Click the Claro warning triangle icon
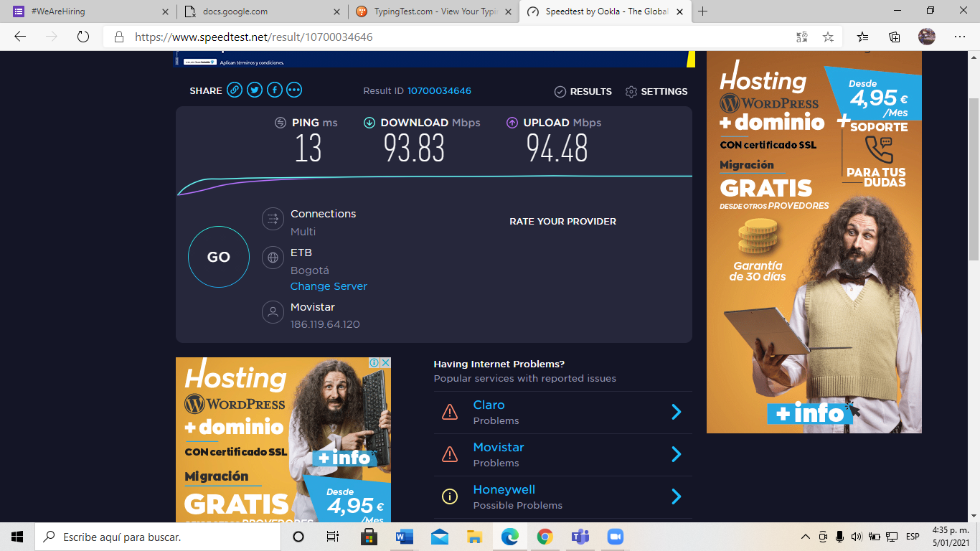980x551 pixels. [450, 412]
